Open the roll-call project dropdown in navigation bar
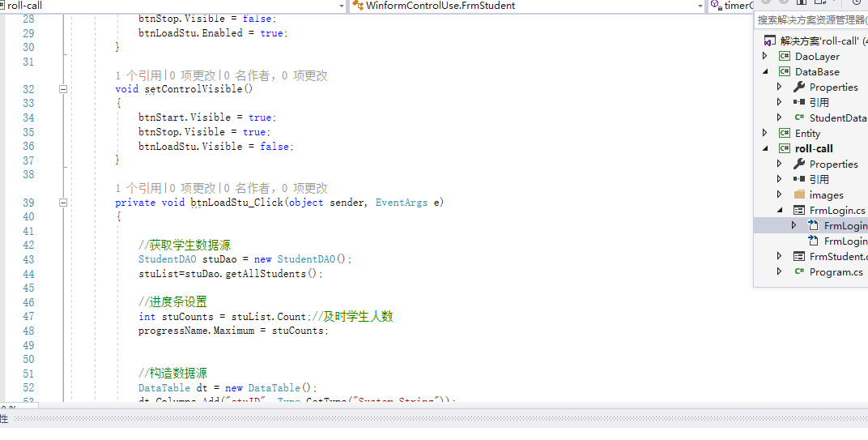Screen dimensions: 868x440 point(342,6)
